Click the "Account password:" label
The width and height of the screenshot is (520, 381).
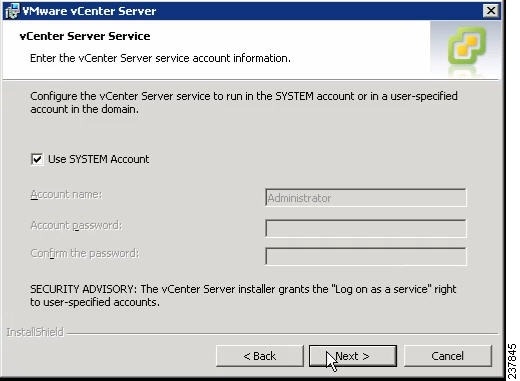[76, 225]
